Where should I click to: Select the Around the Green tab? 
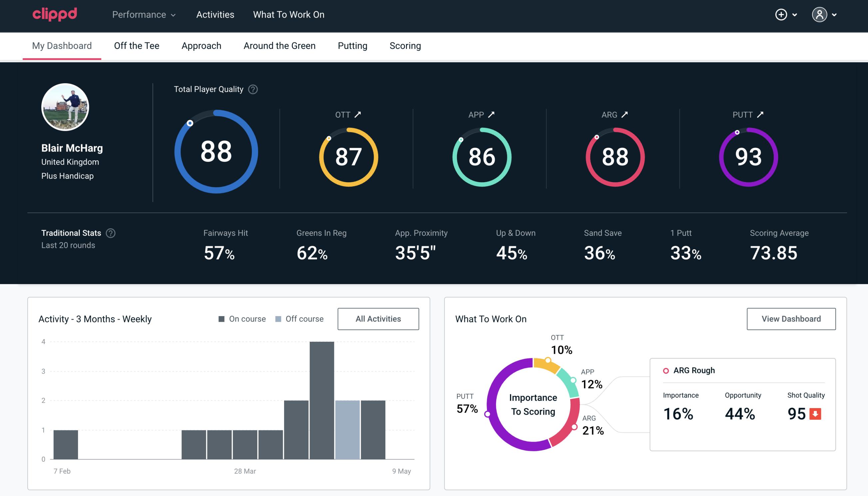pyautogui.click(x=279, y=45)
